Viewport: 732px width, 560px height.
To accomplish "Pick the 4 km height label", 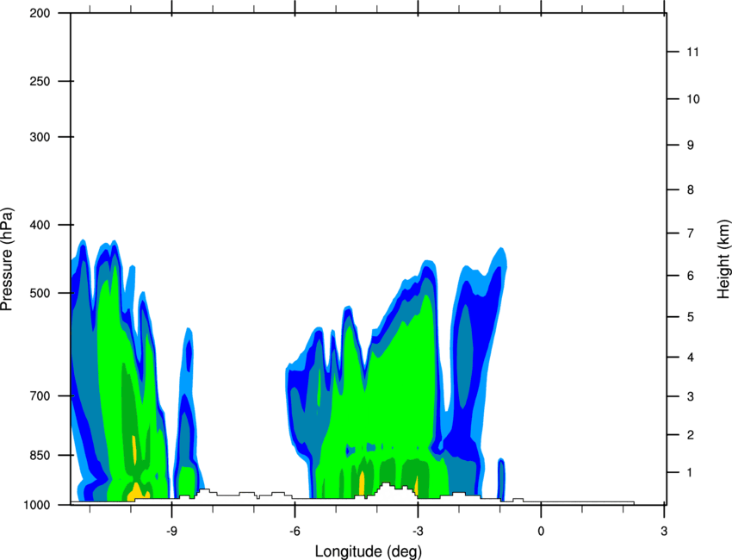I will pos(691,358).
